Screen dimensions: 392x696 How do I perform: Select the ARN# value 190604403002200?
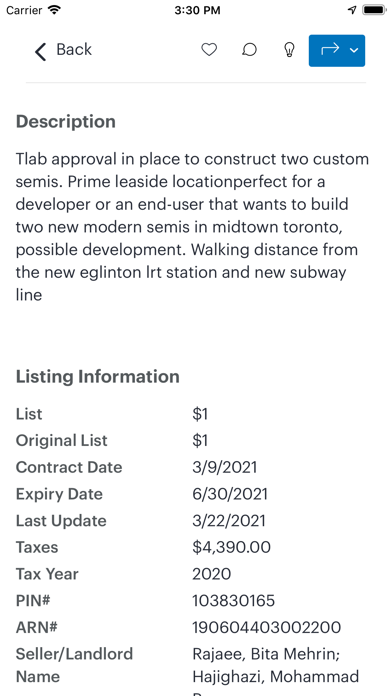tap(266, 627)
